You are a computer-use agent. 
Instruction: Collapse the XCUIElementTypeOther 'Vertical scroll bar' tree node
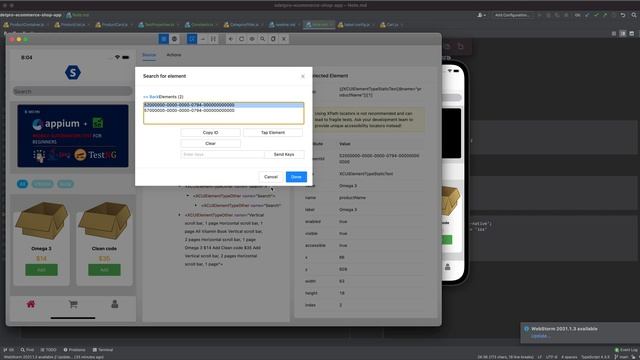point(180,215)
